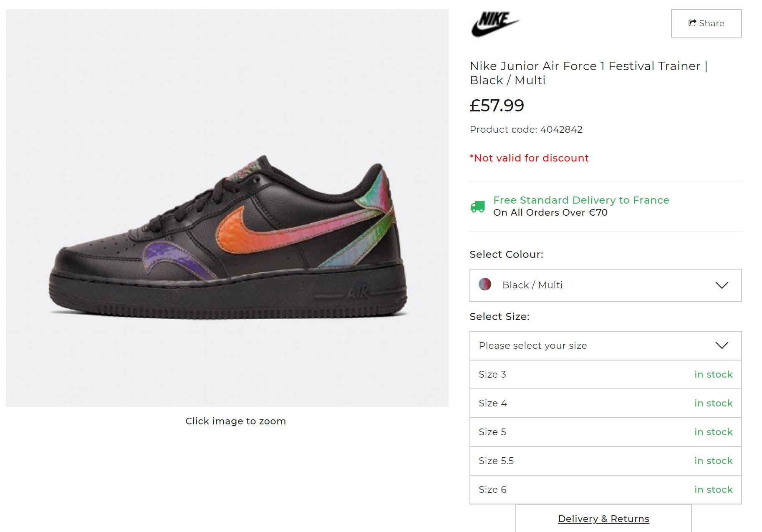This screenshot has width=762, height=532.
Task: Open the Please select your size dropdown
Action: point(606,345)
